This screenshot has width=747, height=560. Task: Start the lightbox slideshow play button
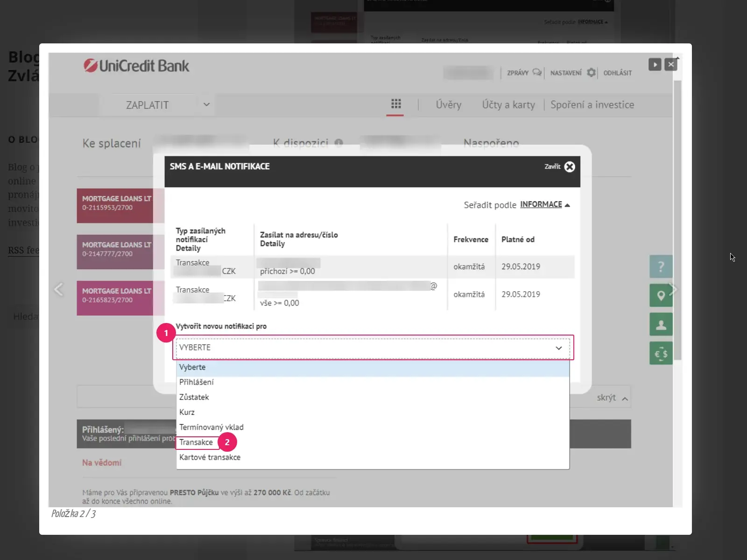tap(655, 64)
